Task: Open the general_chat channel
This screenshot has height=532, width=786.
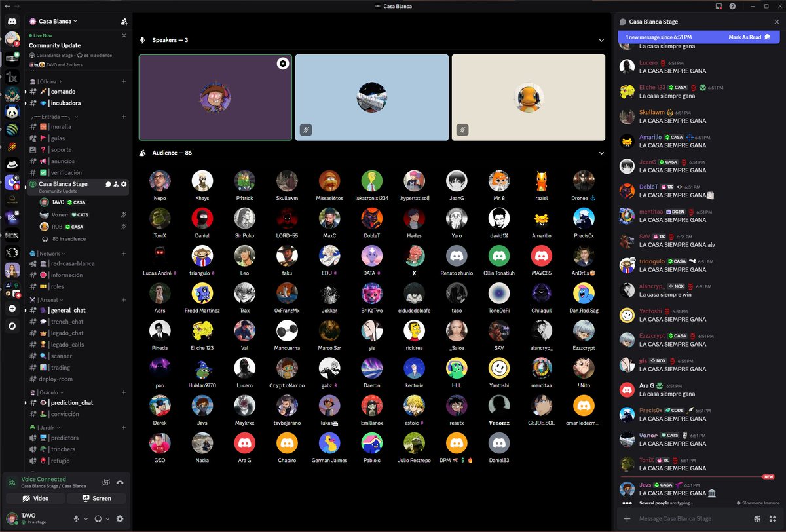Action: click(78, 310)
